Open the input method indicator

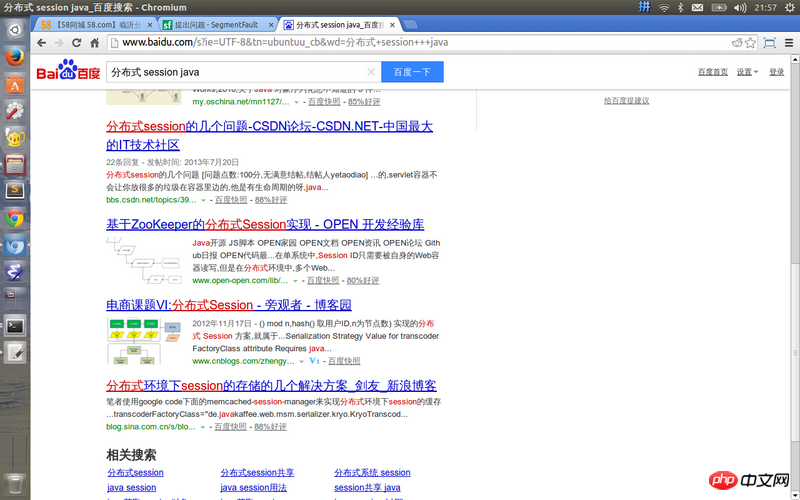pos(645,7)
